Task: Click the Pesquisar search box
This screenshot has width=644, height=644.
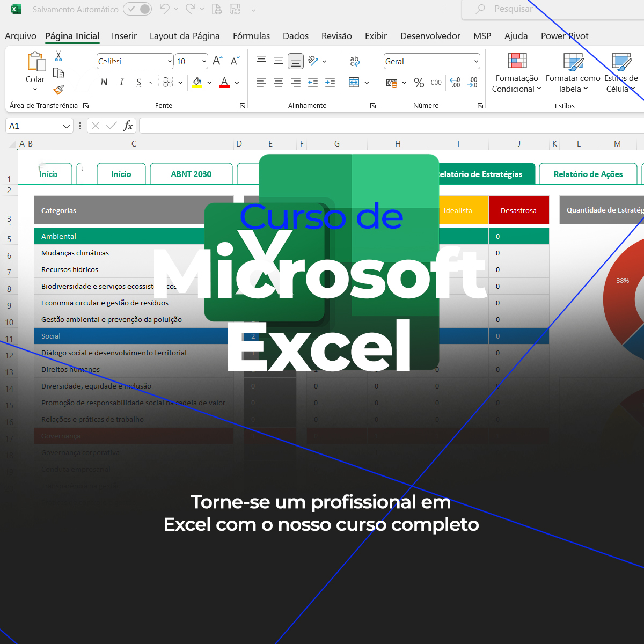Action: click(553, 9)
